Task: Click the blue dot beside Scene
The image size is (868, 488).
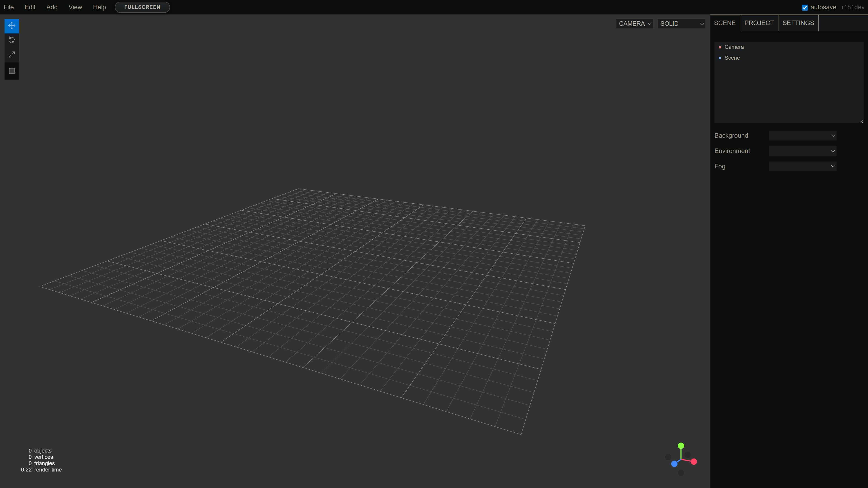Action: pos(720,58)
